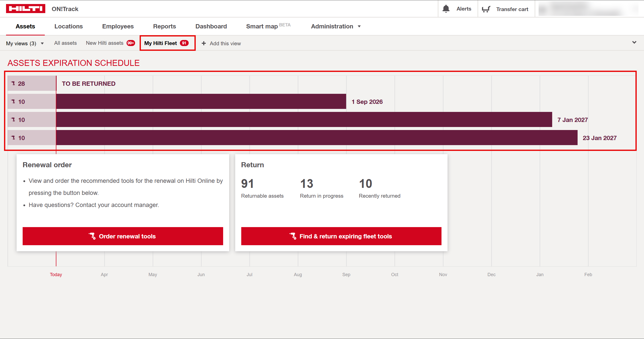
Task: Switch to the Locations tab
Action: pos(68,26)
